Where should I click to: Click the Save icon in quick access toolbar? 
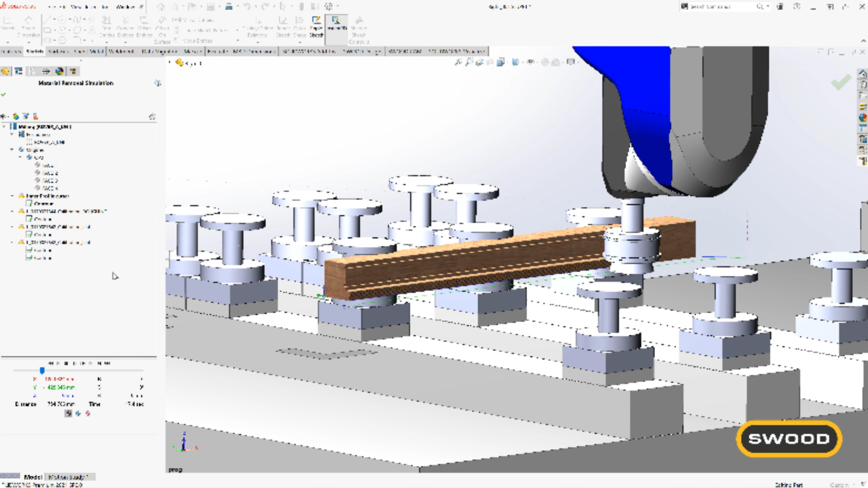(210, 7)
